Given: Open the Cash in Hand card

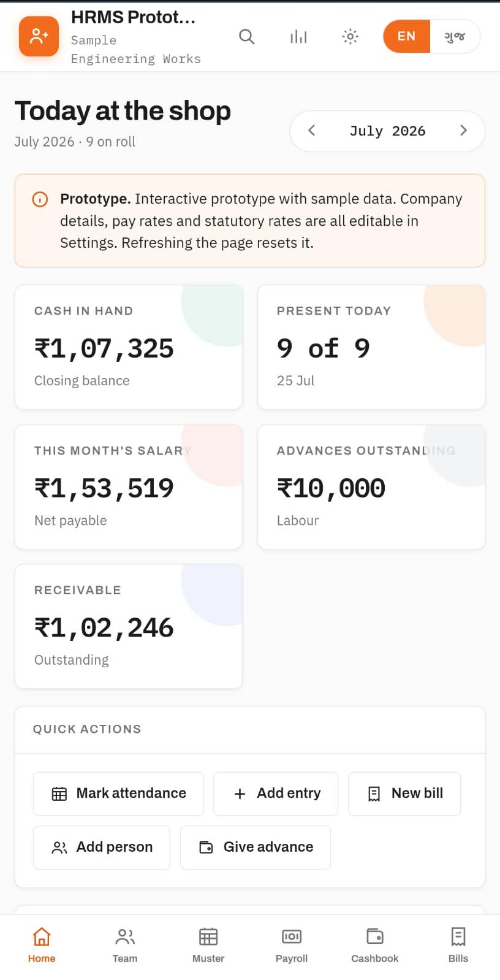Looking at the screenshot, I should pos(129,347).
